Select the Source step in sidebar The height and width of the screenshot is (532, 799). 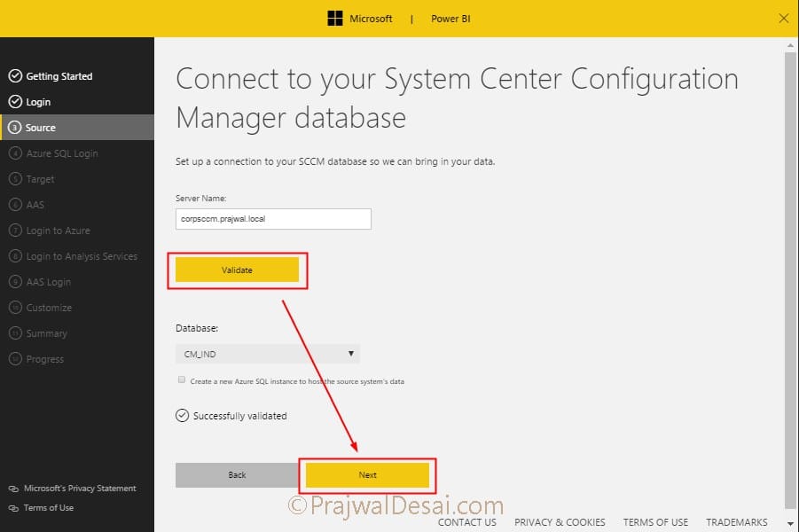tap(77, 128)
